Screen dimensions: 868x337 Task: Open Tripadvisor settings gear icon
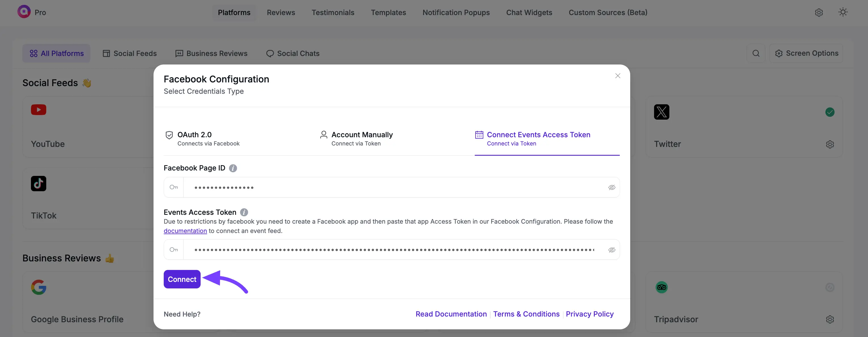pos(830,319)
